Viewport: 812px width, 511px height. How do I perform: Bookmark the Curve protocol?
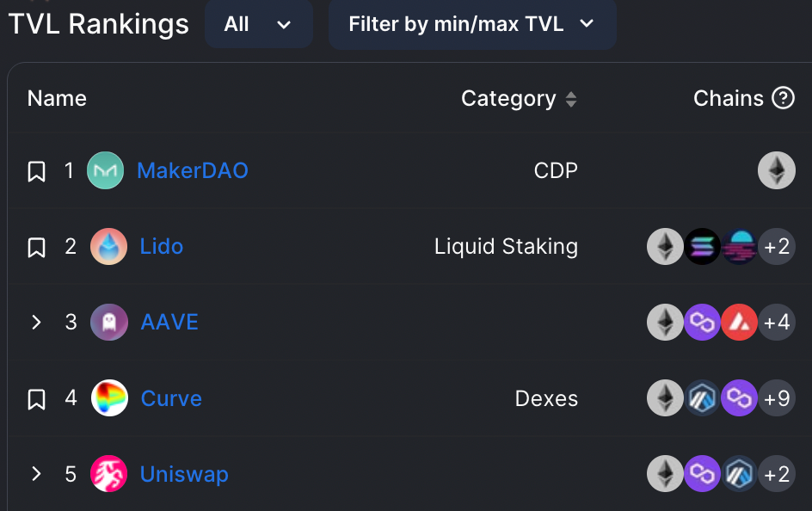[36, 398]
